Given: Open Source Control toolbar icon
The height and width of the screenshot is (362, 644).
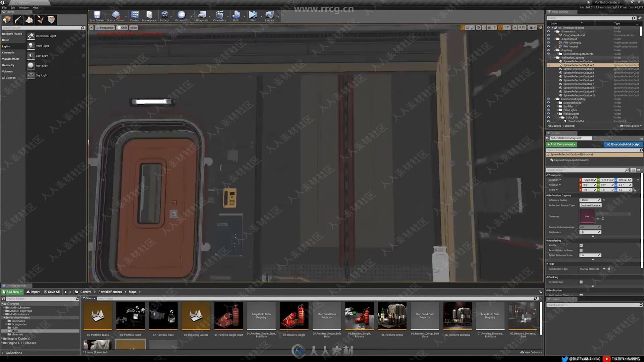Looking at the screenshot, I should (x=116, y=16).
